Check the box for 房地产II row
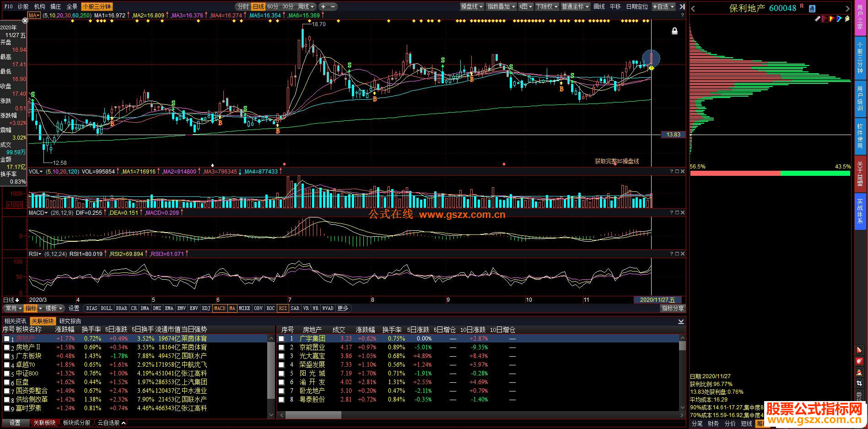The height and width of the screenshot is (429, 868). (6, 348)
